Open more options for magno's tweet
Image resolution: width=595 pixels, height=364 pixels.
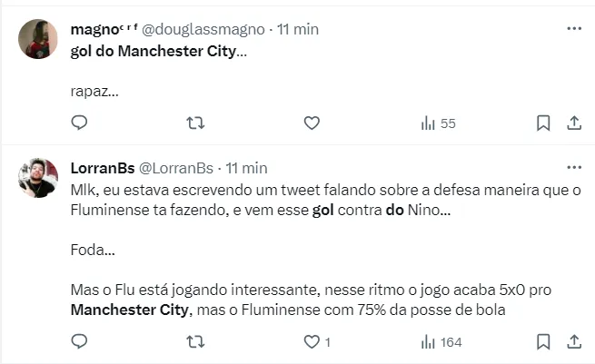click(574, 29)
